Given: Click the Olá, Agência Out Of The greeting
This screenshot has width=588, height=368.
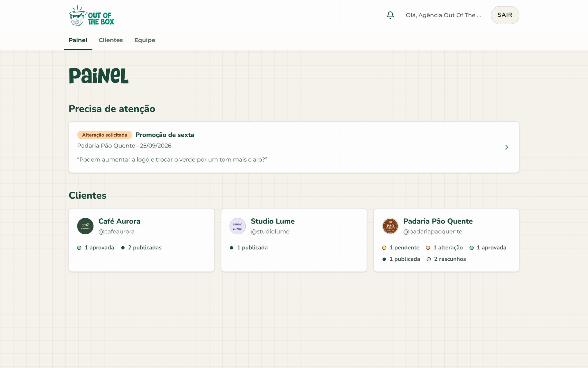Looking at the screenshot, I should point(443,15).
